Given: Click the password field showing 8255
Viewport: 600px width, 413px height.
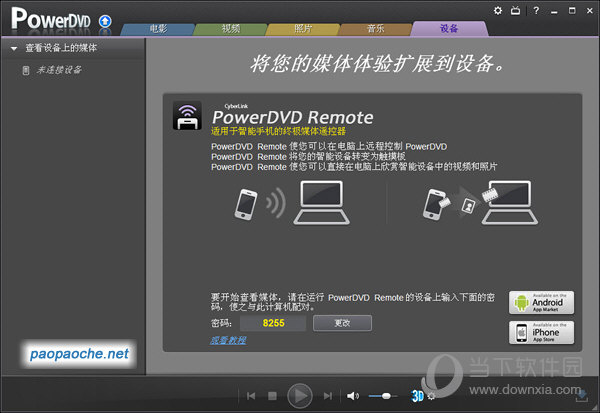Looking at the screenshot, I should coord(273,323).
